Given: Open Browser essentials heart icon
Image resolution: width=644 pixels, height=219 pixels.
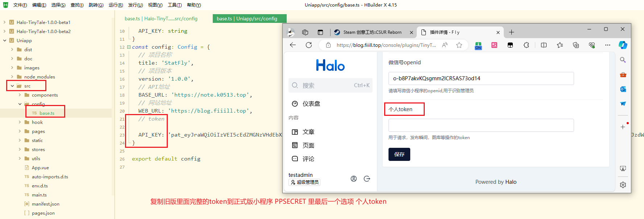Looking at the screenshot, I should (592, 45).
